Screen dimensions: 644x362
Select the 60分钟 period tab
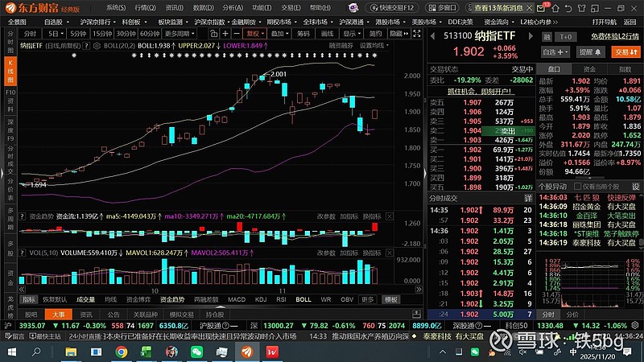(x=150, y=34)
